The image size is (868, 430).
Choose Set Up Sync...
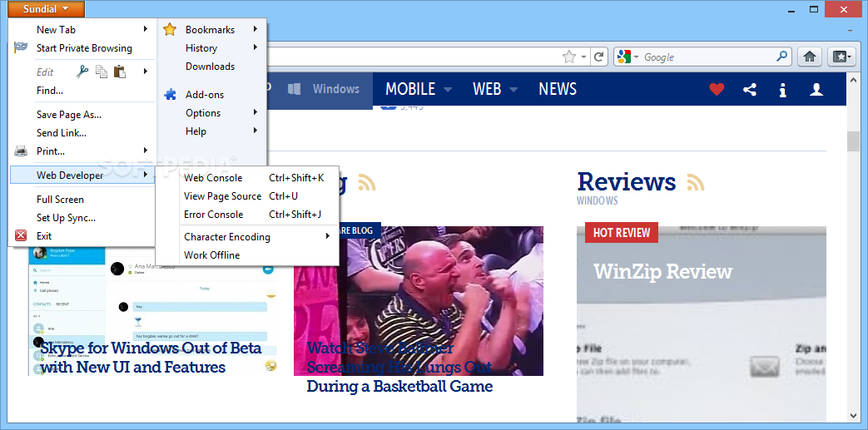[x=82, y=217]
